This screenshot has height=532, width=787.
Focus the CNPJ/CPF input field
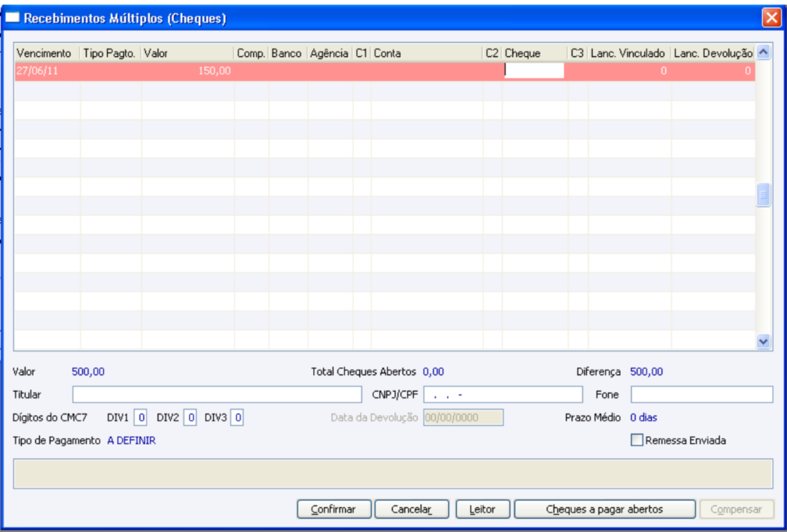click(x=503, y=394)
